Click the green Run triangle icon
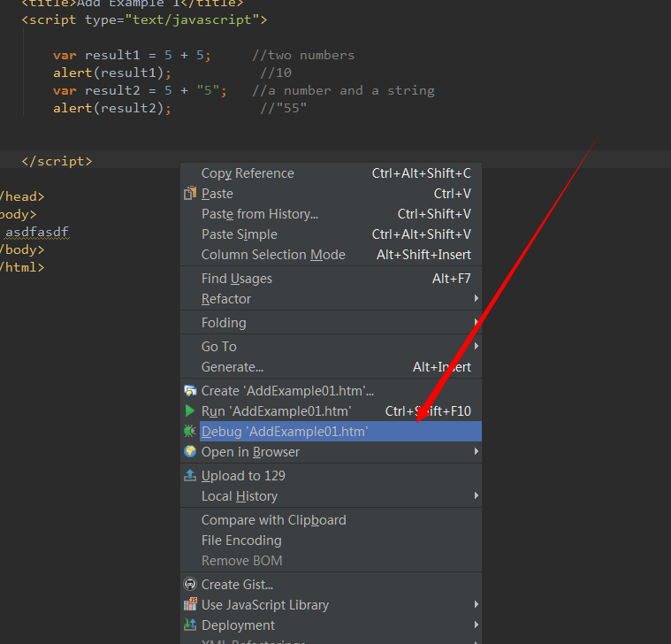671x644 pixels. [x=190, y=411]
